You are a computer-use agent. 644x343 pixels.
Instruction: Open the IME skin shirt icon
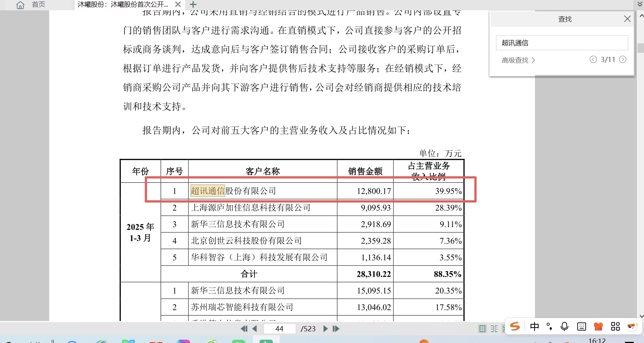[598, 326]
